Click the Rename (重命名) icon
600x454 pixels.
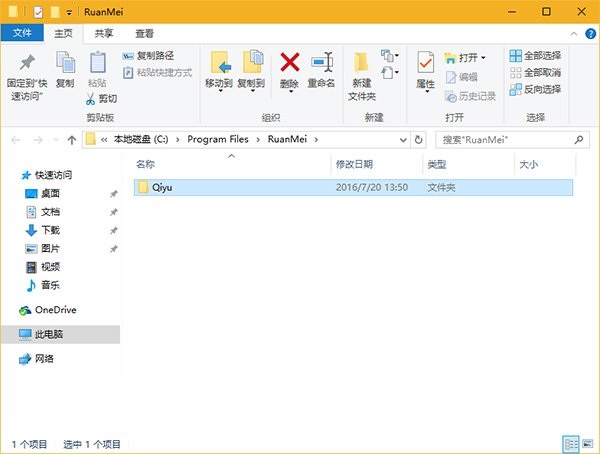[322, 62]
